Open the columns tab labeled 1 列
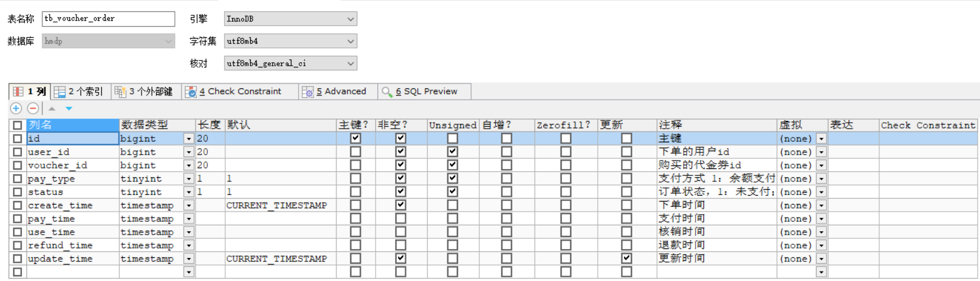 [30, 91]
